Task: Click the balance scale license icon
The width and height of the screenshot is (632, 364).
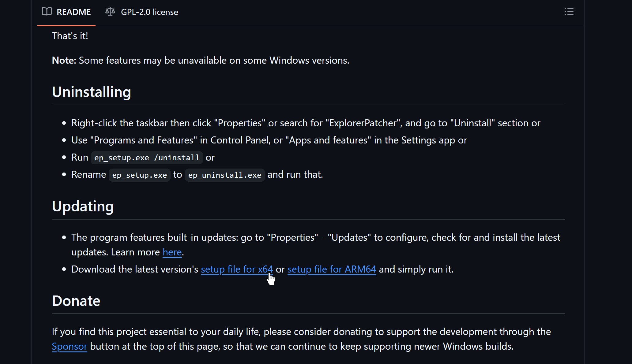Action: (x=110, y=12)
